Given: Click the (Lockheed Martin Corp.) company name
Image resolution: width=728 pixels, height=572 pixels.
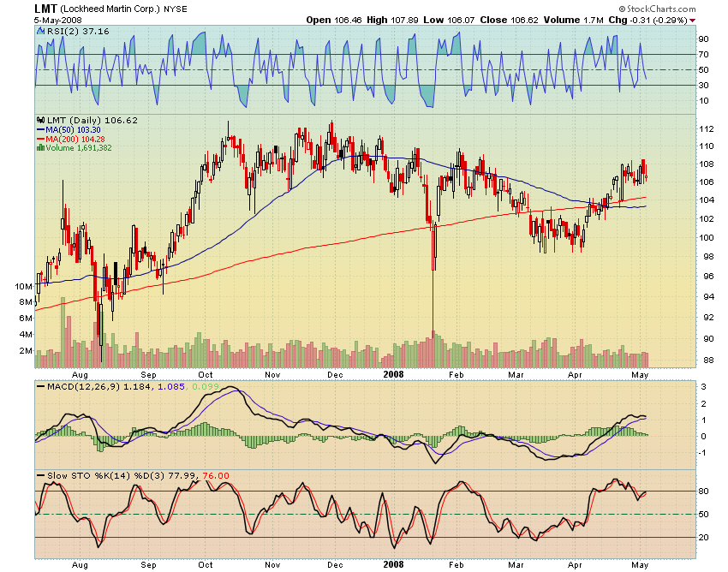Looking at the screenshot, I should [x=110, y=9].
